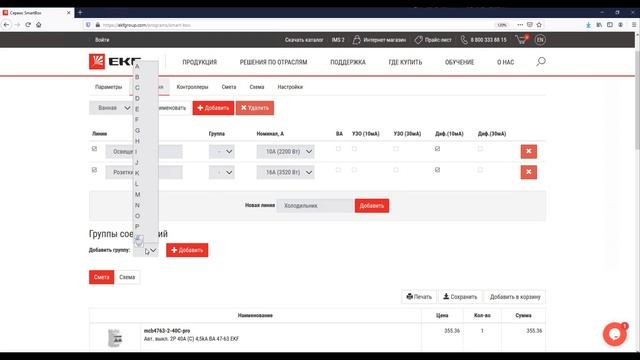Toggle the Розетки line checkbox
This screenshot has width=640, height=360.
tap(94, 170)
